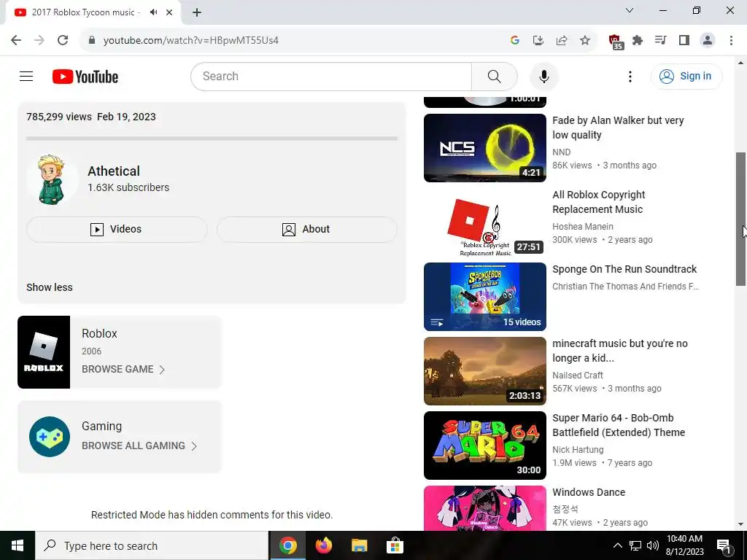The height and width of the screenshot is (560, 747).
Task: Open the network icon in system tray
Action: tap(635, 545)
